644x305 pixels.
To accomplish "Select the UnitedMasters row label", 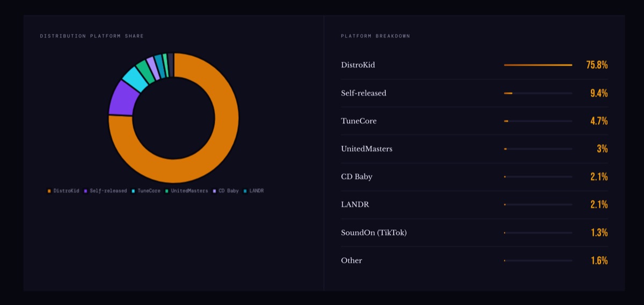I will (367, 148).
